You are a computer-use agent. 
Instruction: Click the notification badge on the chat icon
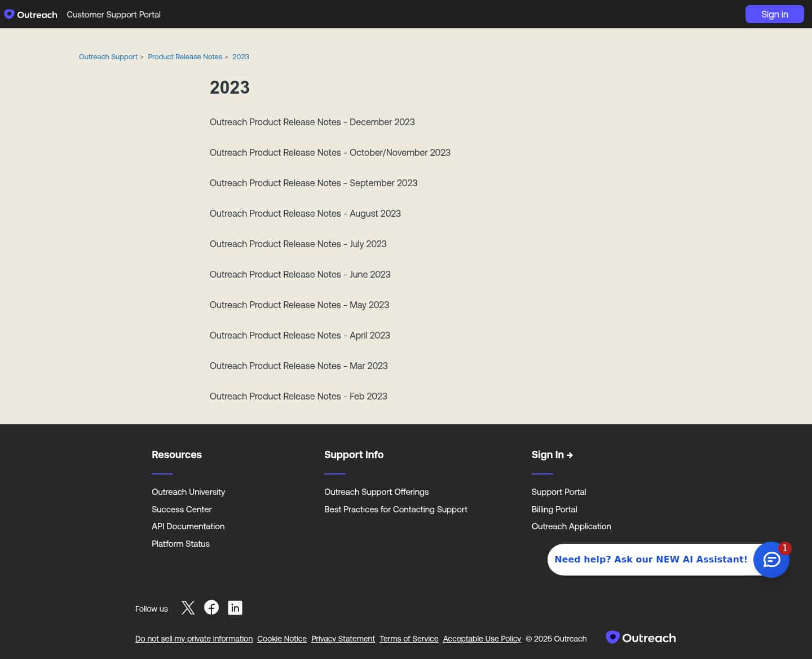[x=784, y=548]
